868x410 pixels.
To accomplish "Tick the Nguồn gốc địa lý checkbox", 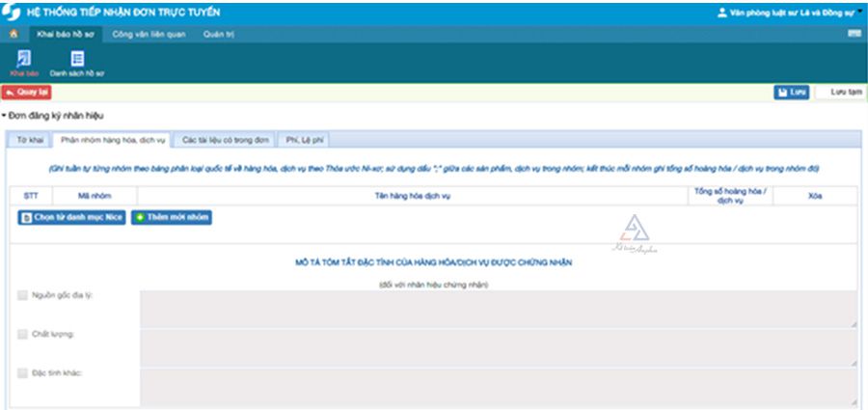I will click(x=22, y=295).
